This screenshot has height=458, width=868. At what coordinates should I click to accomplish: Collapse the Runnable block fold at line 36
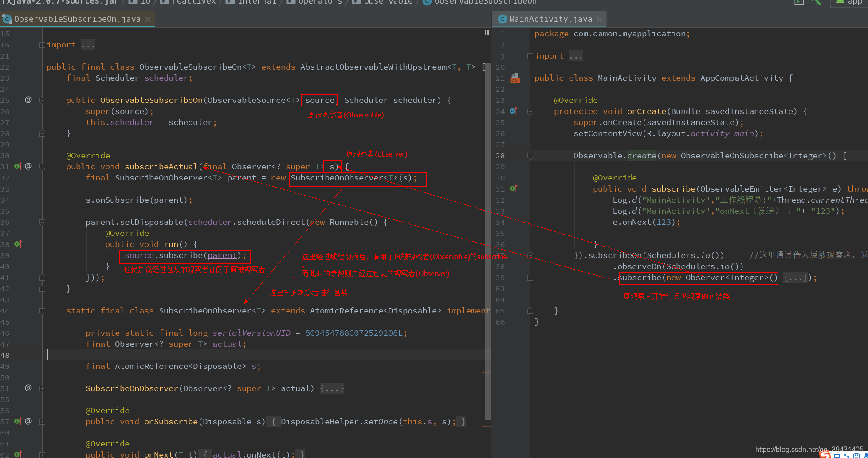click(x=42, y=222)
